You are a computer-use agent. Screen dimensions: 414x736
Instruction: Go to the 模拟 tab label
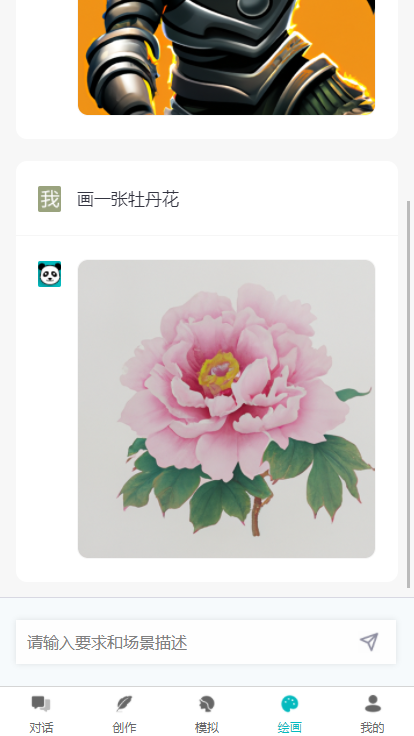(x=207, y=728)
